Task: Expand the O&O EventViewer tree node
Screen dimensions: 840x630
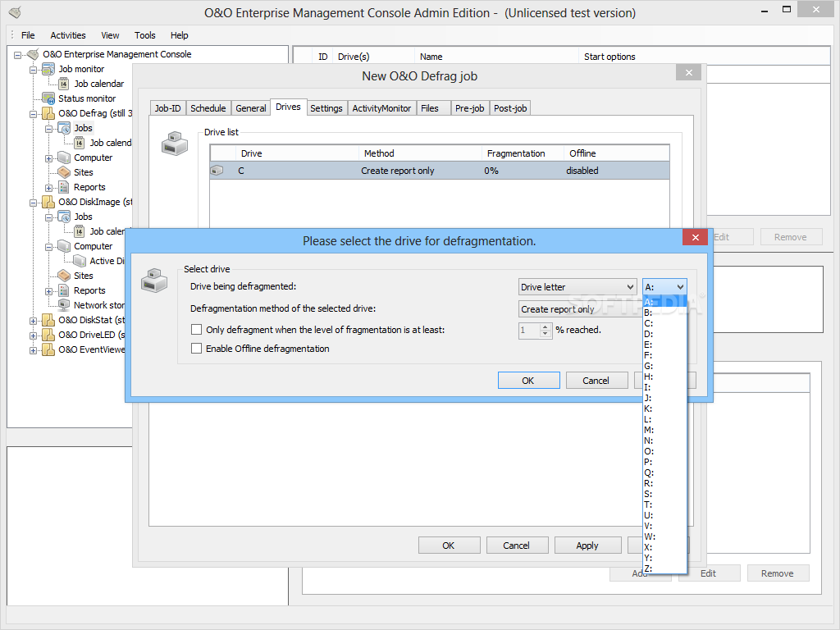Action: [x=33, y=349]
